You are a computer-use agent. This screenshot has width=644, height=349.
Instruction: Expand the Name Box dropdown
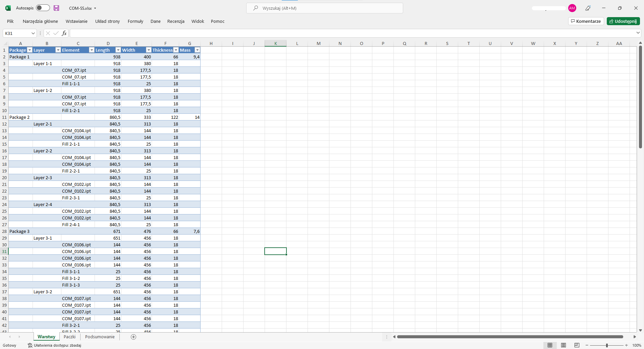coord(33,33)
